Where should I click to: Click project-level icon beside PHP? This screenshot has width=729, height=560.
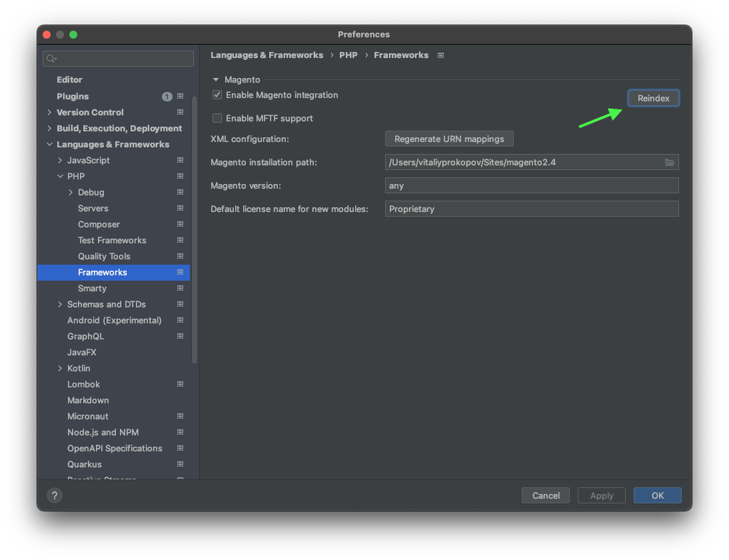click(181, 176)
